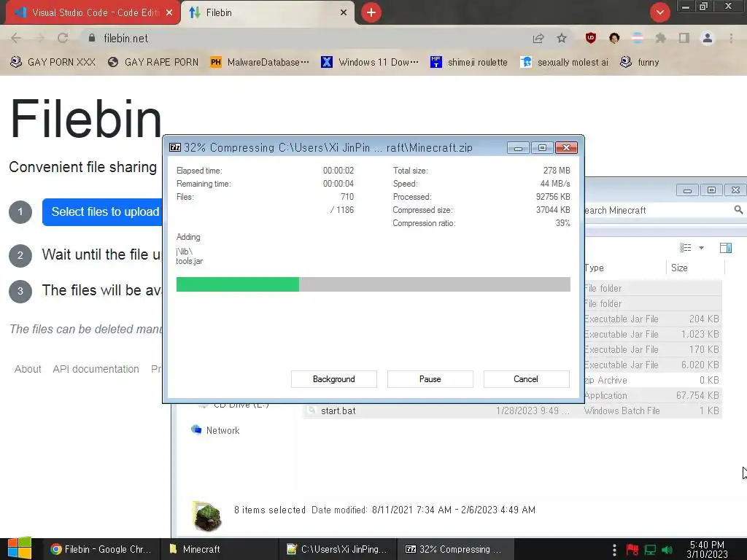Toggle the Explorer preview pane icon

[726, 248]
